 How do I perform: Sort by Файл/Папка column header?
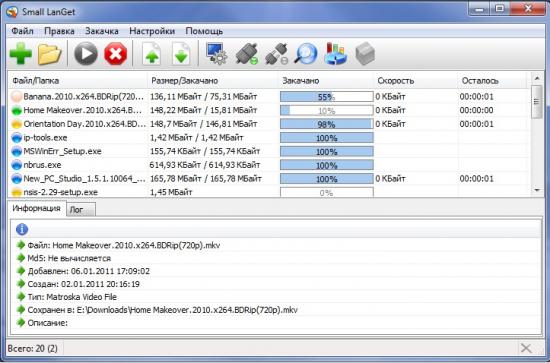pyautogui.click(x=77, y=81)
